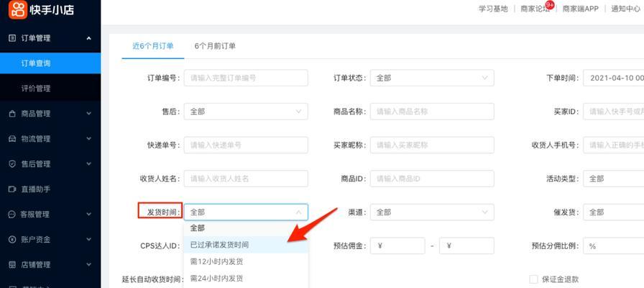The image size is (644, 288).
Task: Click the 预估佣金 maximum amount field
Action: (x=466, y=246)
